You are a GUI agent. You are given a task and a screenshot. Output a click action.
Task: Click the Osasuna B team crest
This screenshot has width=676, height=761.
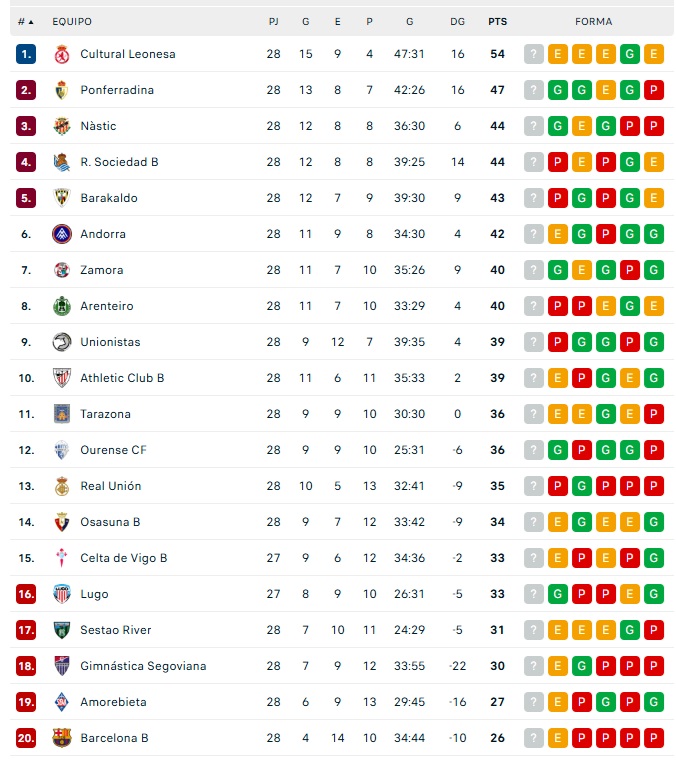[62, 522]
